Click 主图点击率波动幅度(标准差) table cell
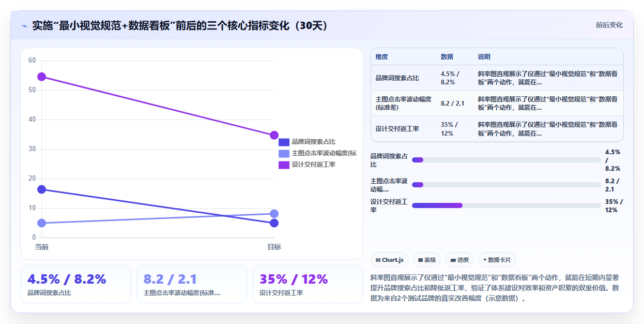The image size is (644, 324). coord(403,103)
